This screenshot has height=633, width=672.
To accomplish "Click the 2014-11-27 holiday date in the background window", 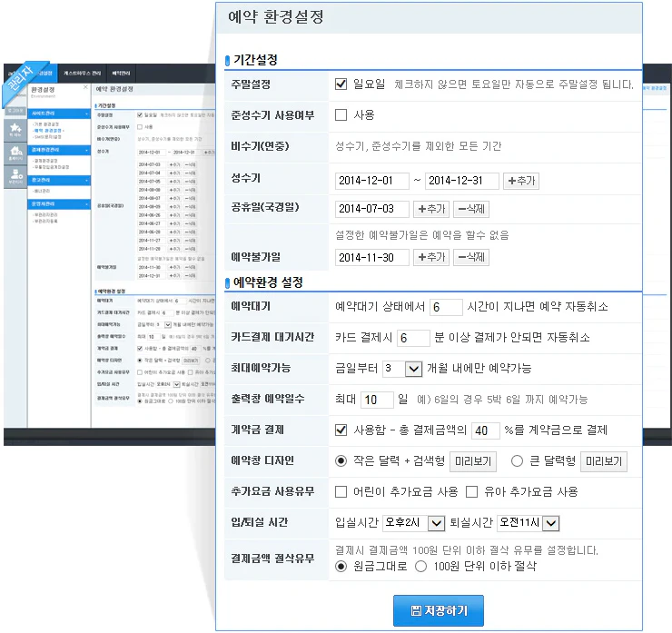I will pos(151,241).
